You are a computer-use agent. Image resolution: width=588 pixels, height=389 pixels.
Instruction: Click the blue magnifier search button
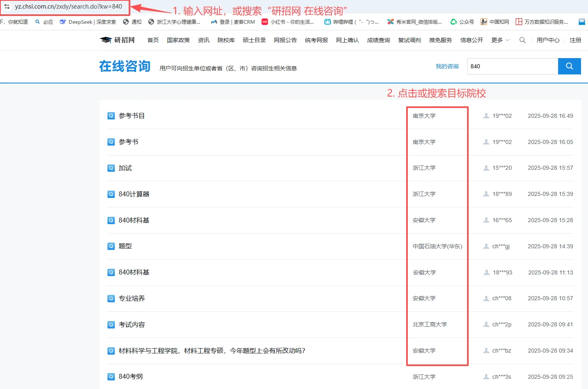(x=569, y=66)
